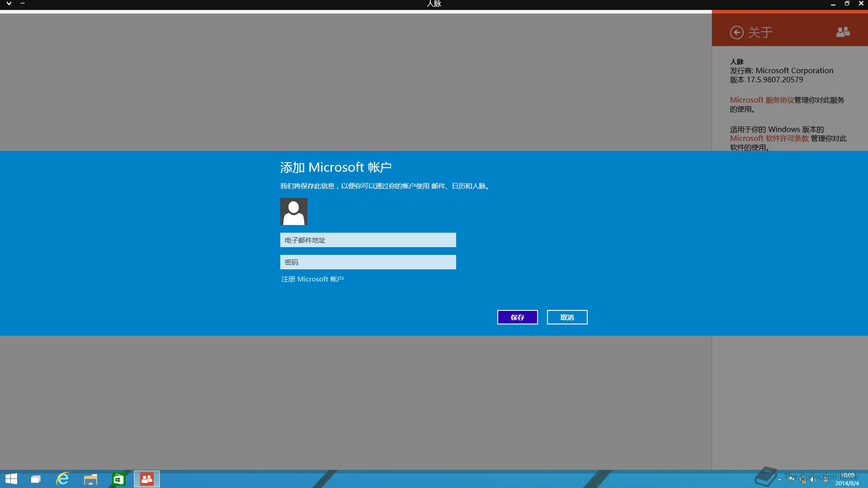Switch the 英 input language indicator

pyautogui.click(x=826, y=479)
